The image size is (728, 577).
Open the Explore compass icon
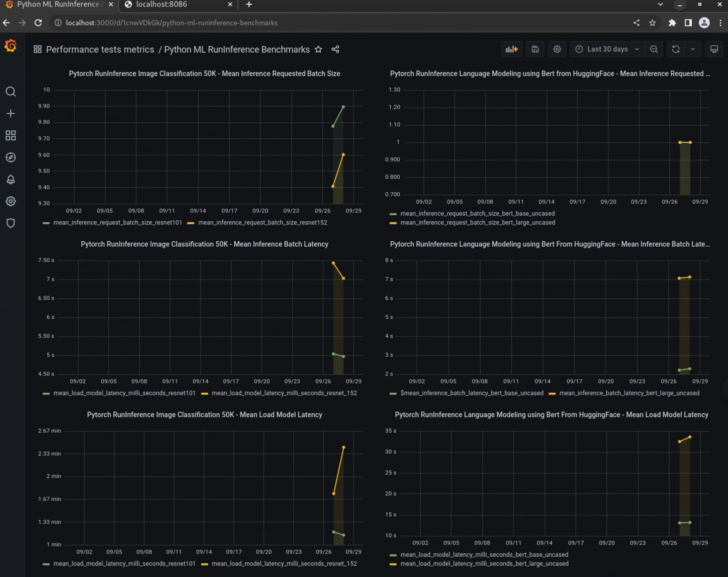tap(10, 157)
